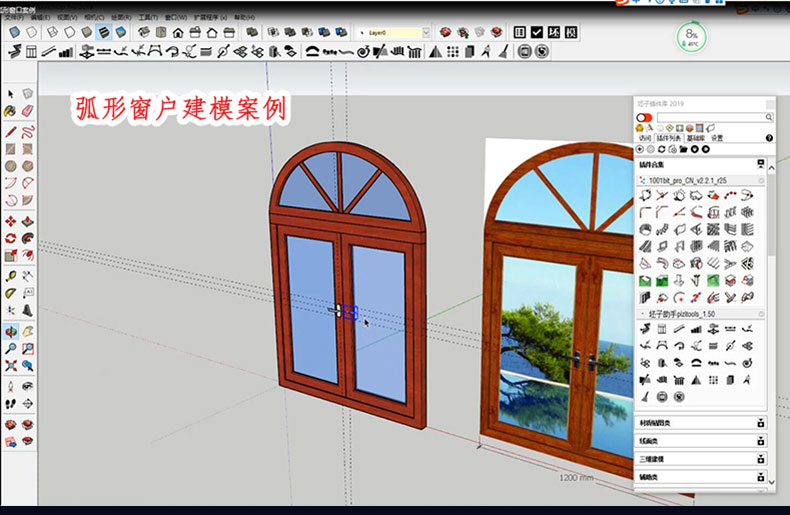Click the plugin panel vertical scrollbar
Screen dimensions: 790x515
[770, 250]
